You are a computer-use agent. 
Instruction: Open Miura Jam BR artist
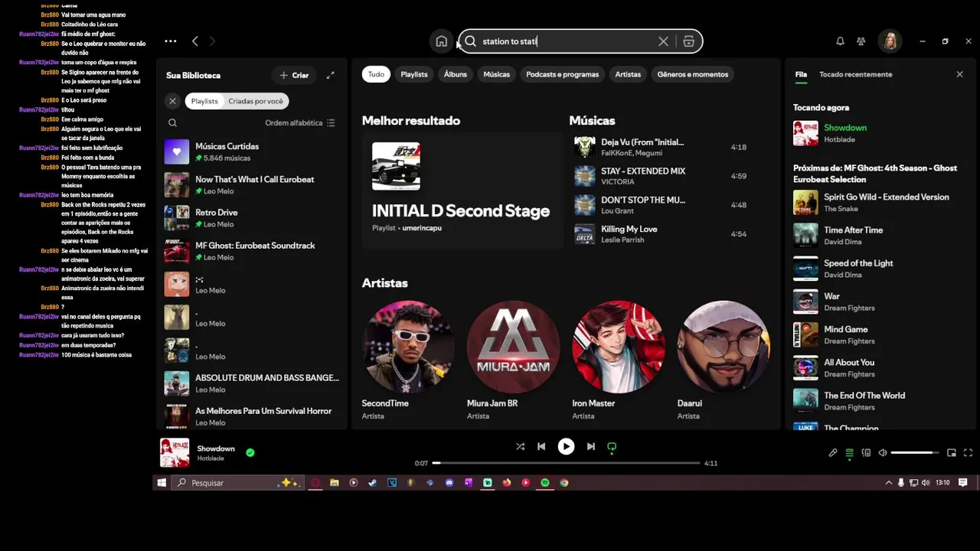[x=513, y=360]
